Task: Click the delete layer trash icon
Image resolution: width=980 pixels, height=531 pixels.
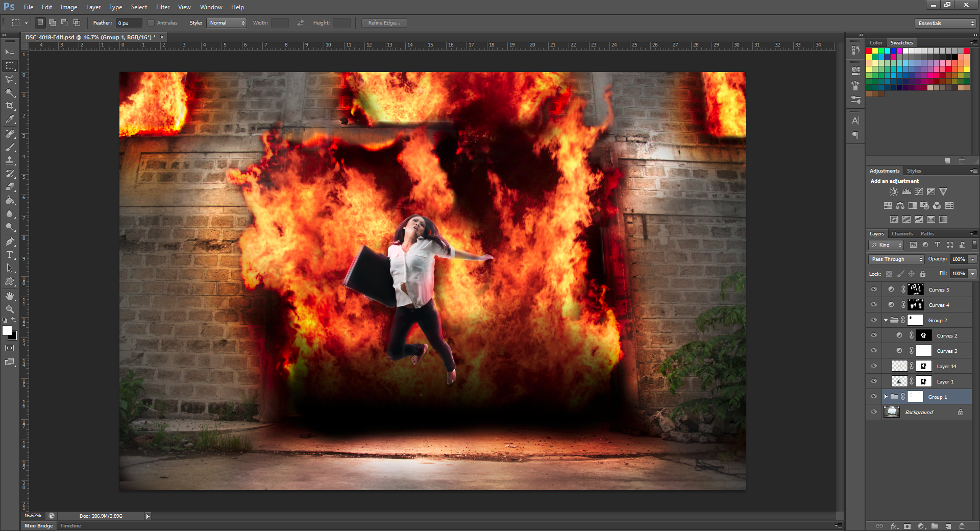Action: coord(962,526)
